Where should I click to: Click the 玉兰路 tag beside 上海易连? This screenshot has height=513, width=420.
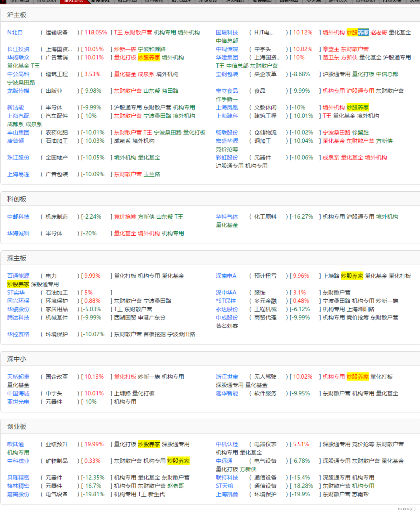(152, 174)
